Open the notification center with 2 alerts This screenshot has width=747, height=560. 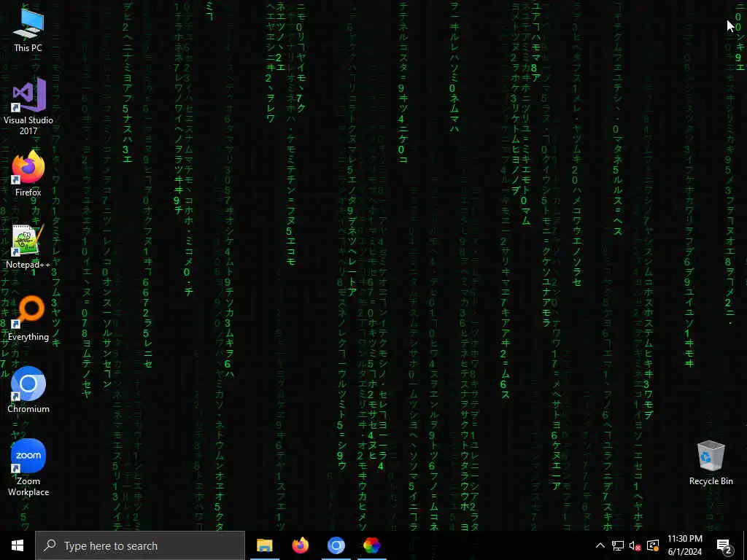click(x=724, y=545)
